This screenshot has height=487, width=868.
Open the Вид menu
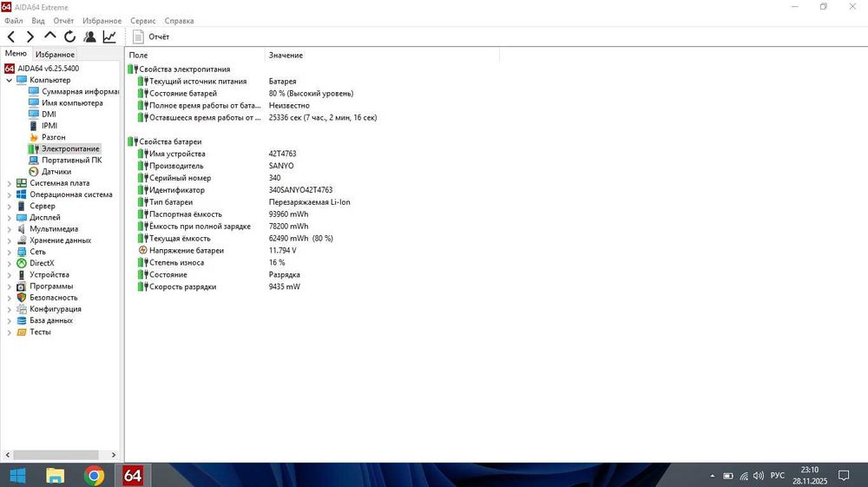pyautogui.click(x=38, y=21)
